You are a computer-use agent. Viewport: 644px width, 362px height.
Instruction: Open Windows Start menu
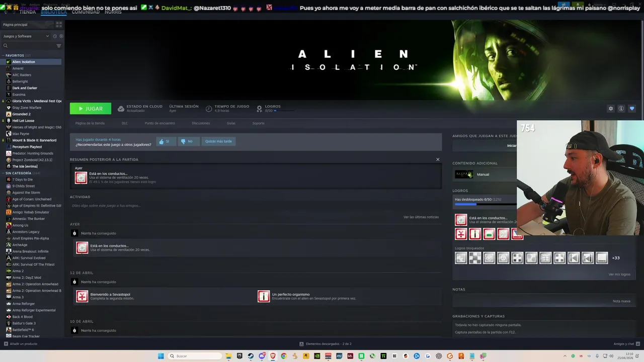[160, 356]
